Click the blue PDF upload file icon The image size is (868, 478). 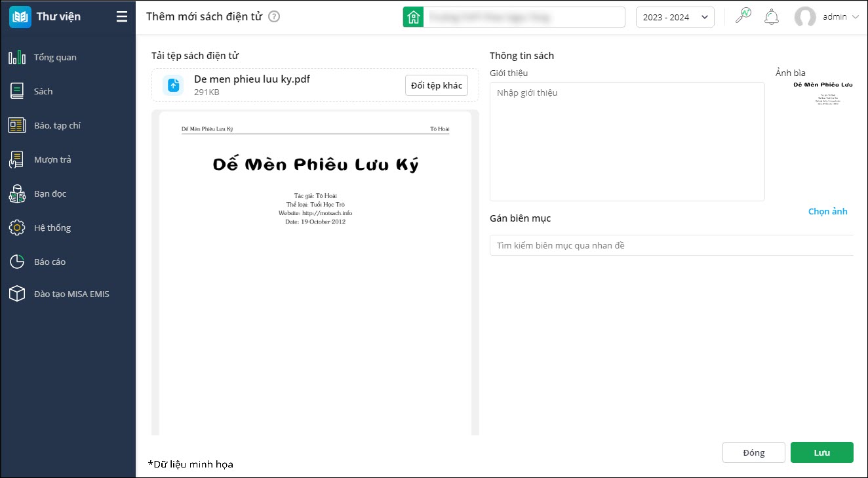click(173, 85)
